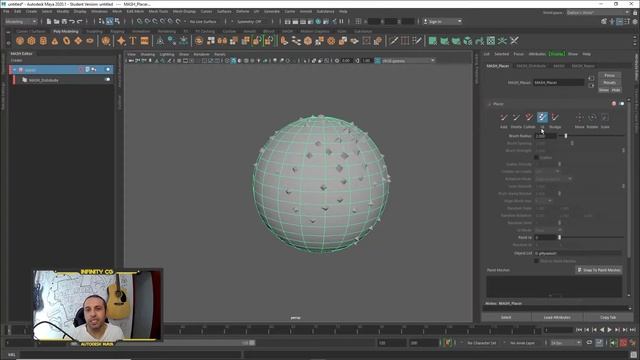Click the Load Attributes button

pos(557,317)
